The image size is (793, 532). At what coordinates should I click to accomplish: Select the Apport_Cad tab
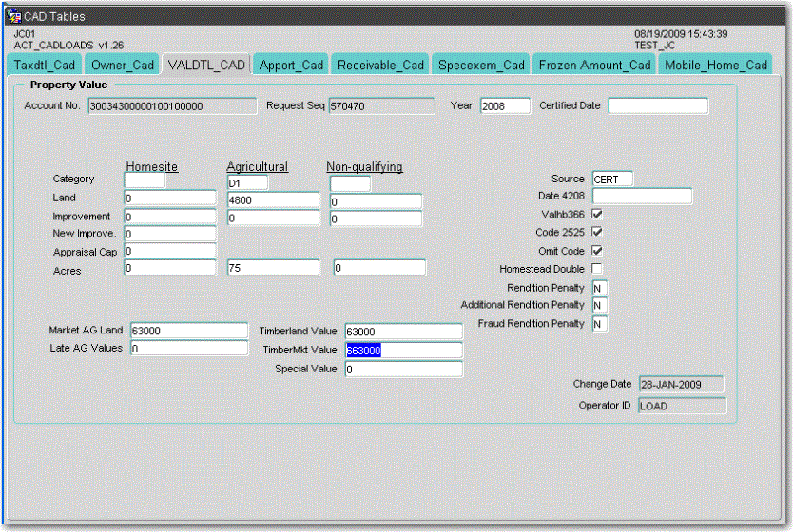tap(292, 65)
